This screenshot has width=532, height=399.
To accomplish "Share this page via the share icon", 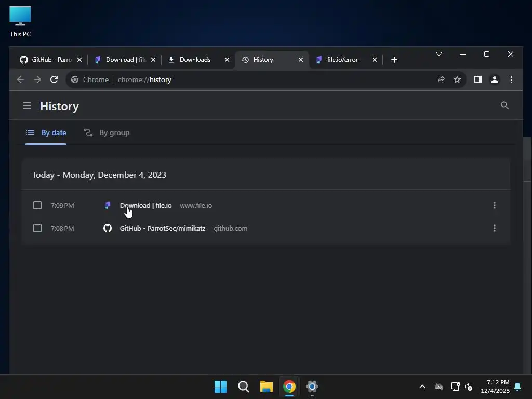I will point(441,79).
